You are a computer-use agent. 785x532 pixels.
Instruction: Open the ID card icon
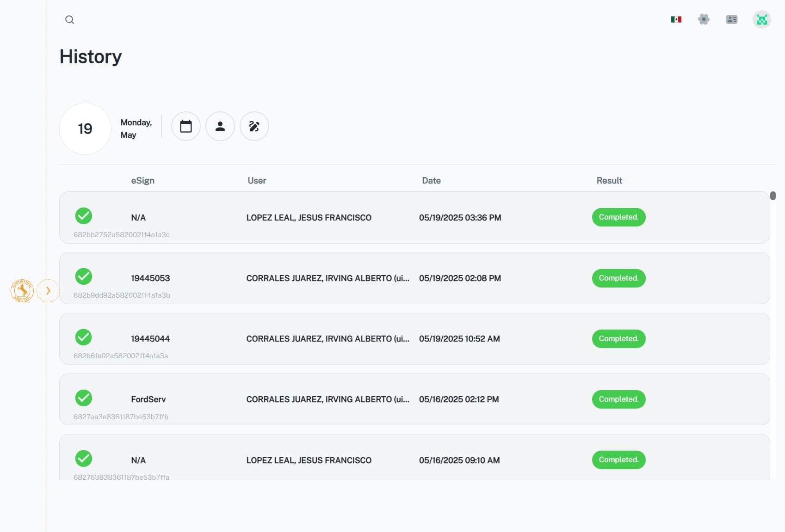pos(731,19)
